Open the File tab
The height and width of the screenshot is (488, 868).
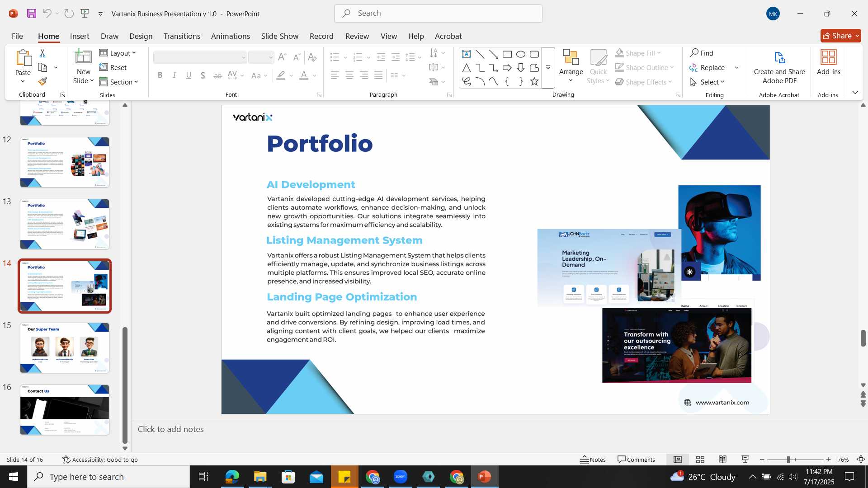tap(17, 36)
